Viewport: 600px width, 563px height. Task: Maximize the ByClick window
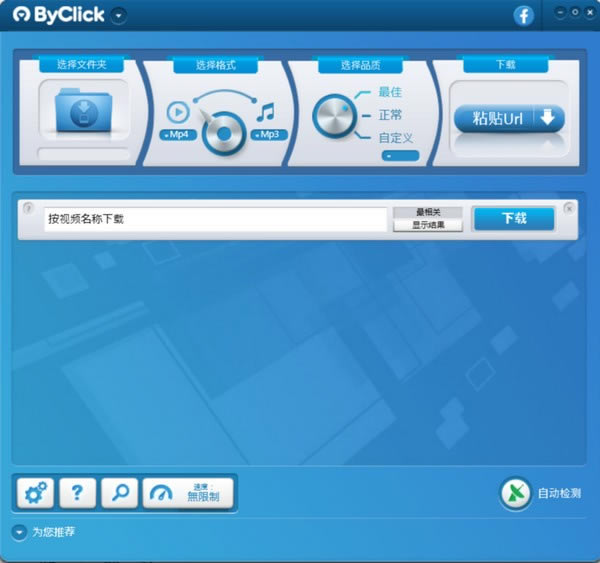click(575, 13)
